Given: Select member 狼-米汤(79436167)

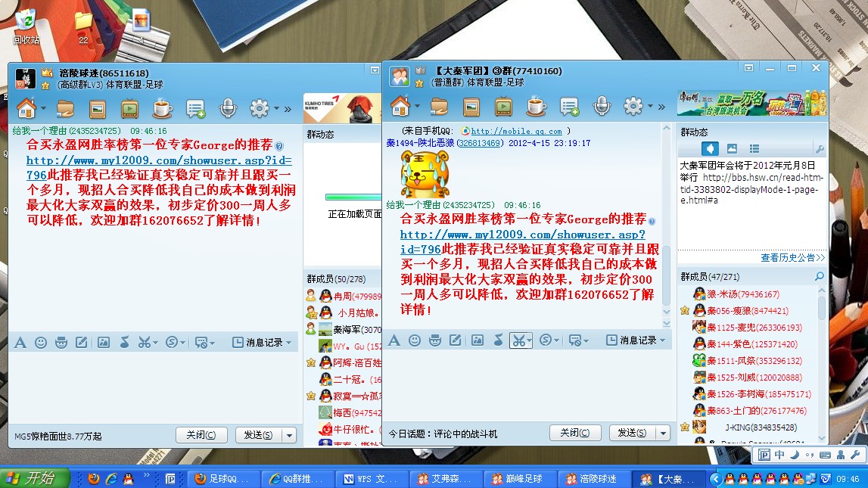Looking at the screenshot, I should (743, 294).
